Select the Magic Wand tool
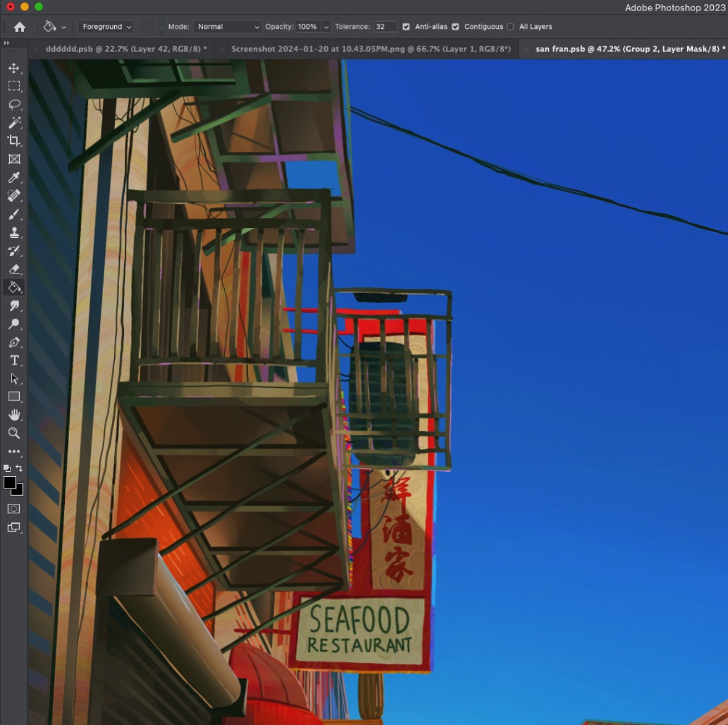This screenshot has width=728, height=725. point(14,123)
